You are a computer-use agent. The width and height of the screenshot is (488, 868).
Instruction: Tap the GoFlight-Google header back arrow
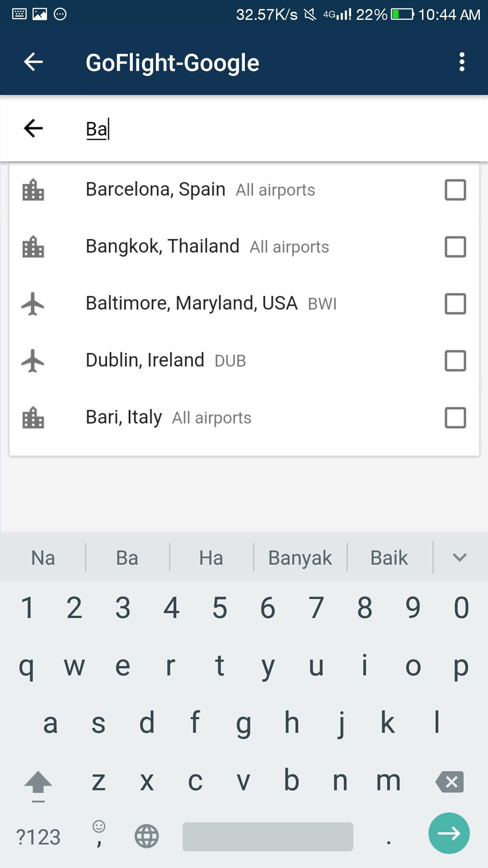click(x=33, y=62)
